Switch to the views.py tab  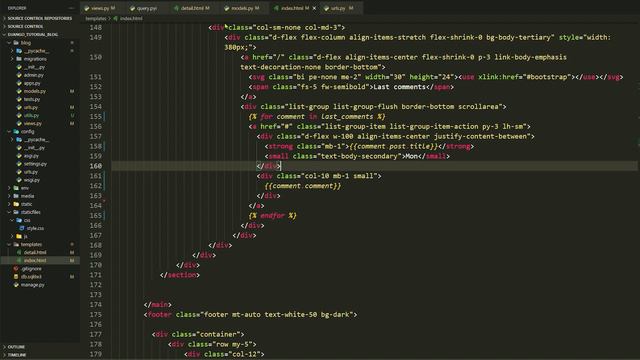(100, 8)
